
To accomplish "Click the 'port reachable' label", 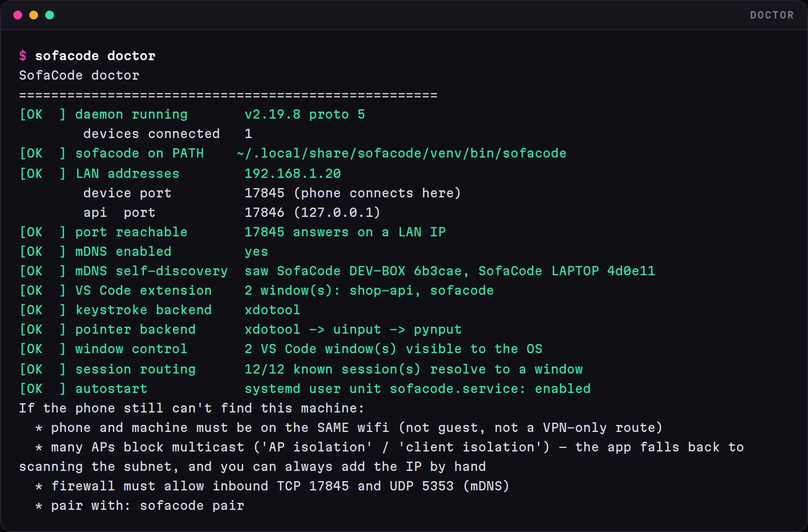I will [132, 232].
